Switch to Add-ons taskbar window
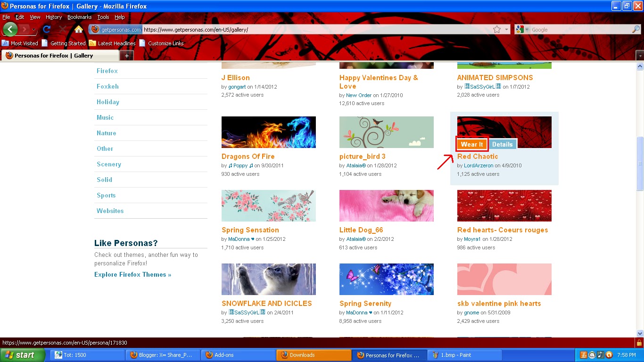The height and width of the screenshot is (362, 644). point(239,355)
